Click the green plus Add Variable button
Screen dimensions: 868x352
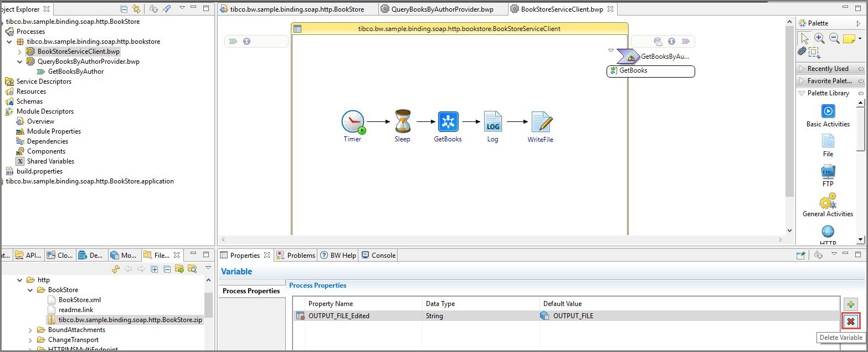pos(850,304)
